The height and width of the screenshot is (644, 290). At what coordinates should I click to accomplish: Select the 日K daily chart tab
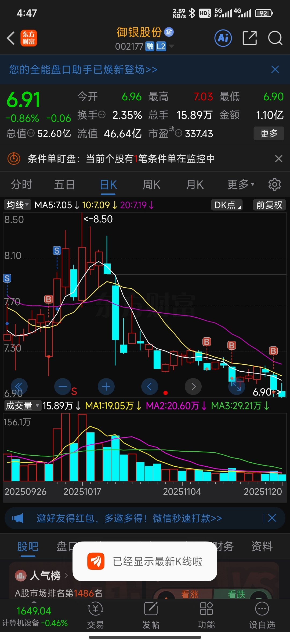pyautogui.click(x=108, y=185)
